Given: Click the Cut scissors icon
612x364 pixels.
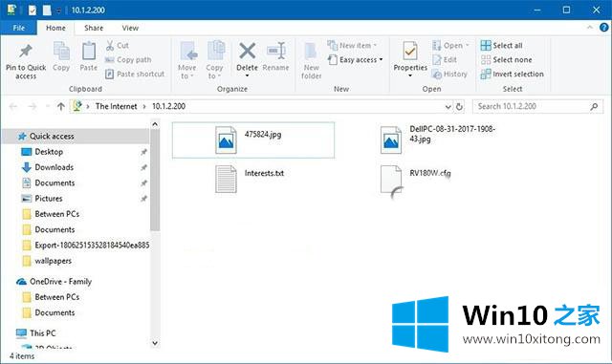Looking at the screenshot, I should (110, 46).
